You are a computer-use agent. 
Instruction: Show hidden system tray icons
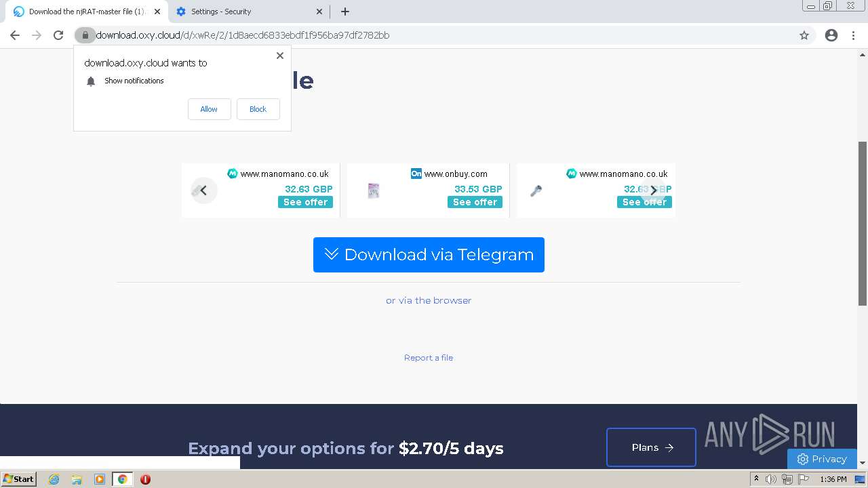coord(756,479)
